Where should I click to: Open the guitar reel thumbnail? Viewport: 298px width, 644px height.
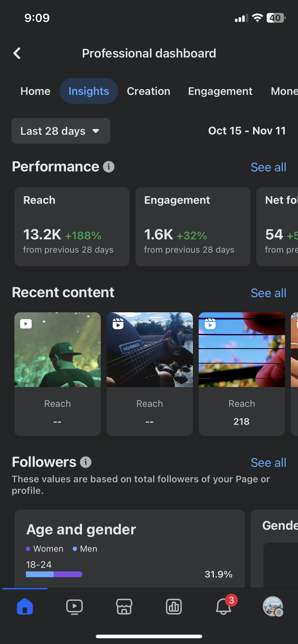click(x=150, y=350)
